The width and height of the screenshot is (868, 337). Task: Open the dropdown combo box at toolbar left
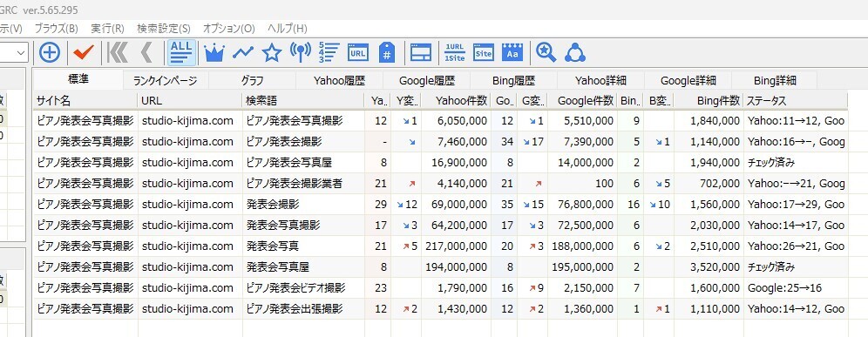click(x=22, y=53)
